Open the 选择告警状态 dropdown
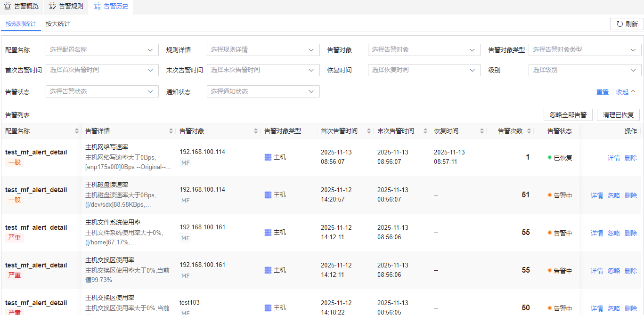The width and height of the screenshot is (644, 315). click(x=102, y=91)
